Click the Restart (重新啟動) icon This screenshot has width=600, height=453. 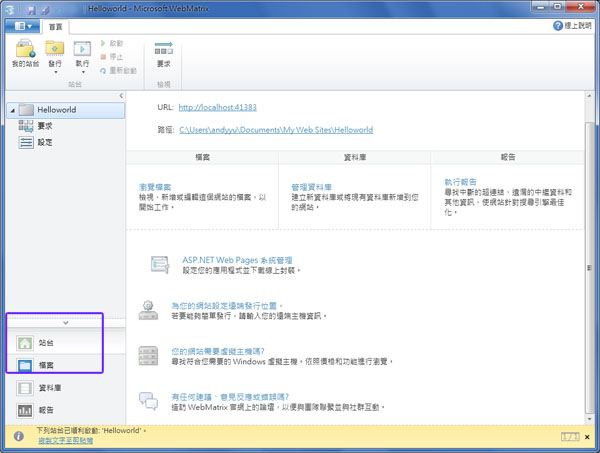(103, 71)
